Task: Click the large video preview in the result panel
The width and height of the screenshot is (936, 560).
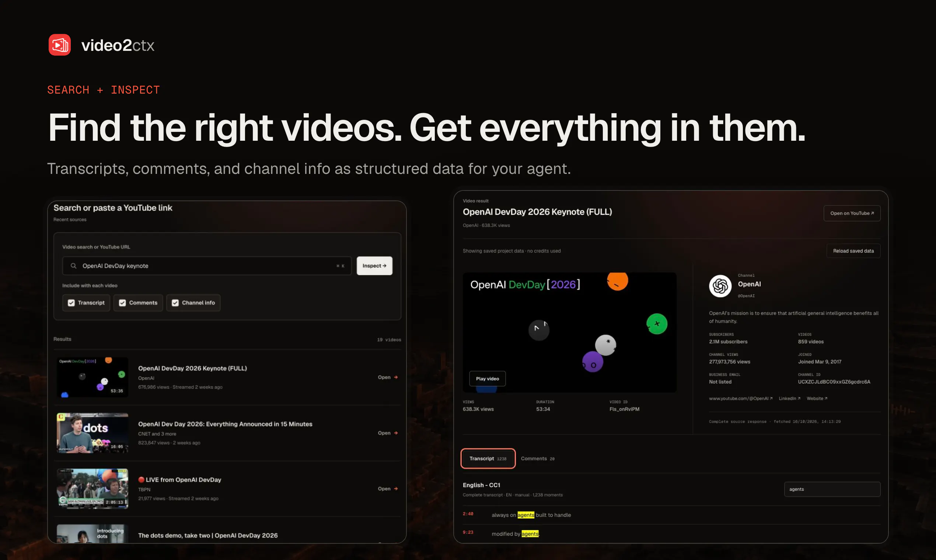Action: [570, 332]
